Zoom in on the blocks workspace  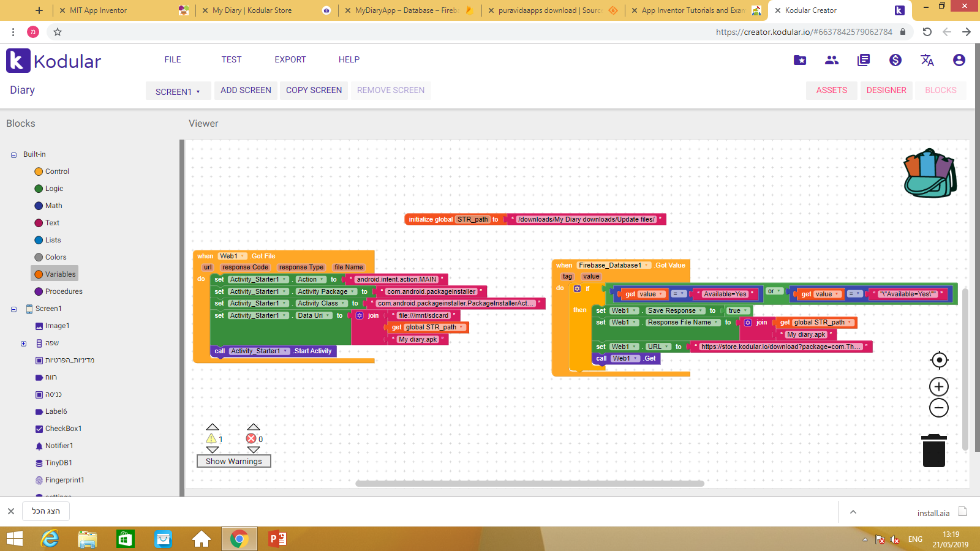click(x=939, y=386)
